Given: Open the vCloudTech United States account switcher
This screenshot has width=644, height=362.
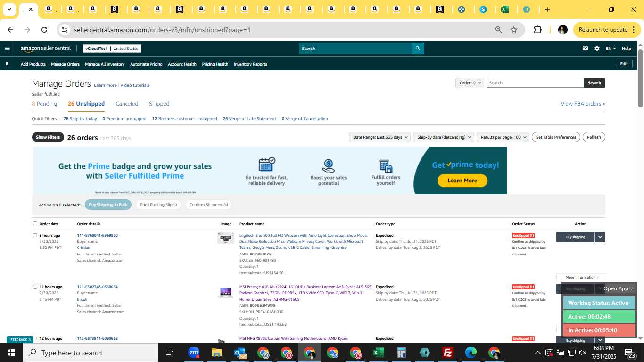Looking at the screenshot, I should pyautogui.click(x=112, y=49).
